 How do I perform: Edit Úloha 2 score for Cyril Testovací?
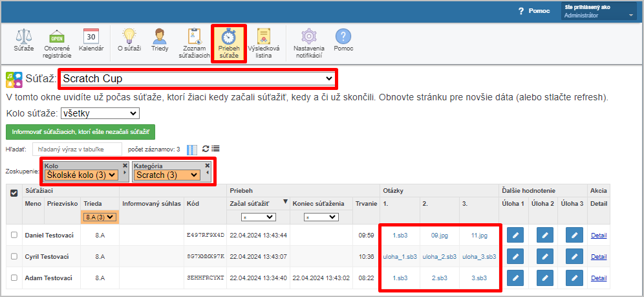[x=544, y=256]
